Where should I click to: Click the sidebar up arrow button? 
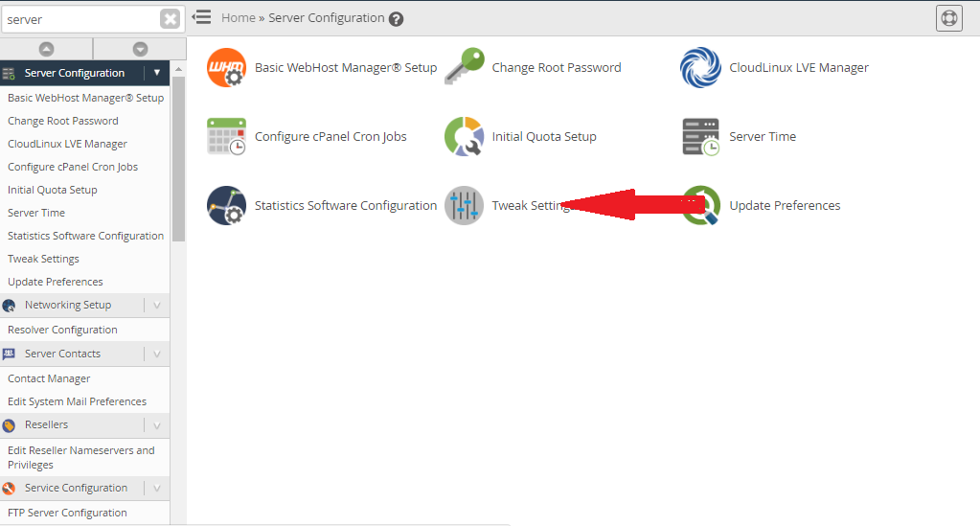click(46, 49)
